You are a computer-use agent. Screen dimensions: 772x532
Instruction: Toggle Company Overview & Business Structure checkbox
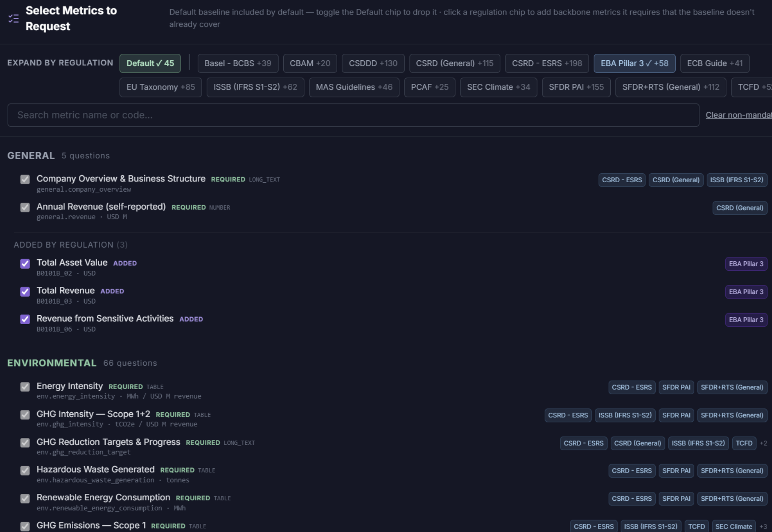pyautogui.click(x=25, y=180)
